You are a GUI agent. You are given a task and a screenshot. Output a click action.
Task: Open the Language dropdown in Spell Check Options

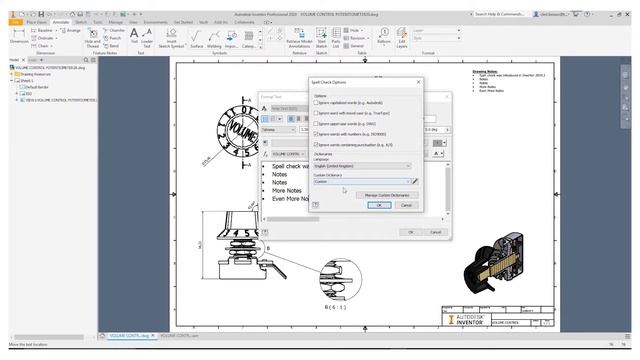click(362, 166)
